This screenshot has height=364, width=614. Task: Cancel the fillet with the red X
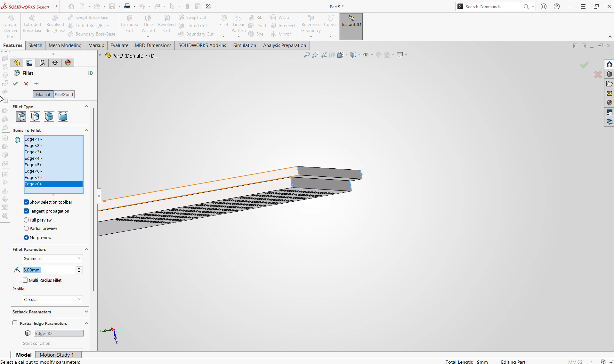pos(26,84)
